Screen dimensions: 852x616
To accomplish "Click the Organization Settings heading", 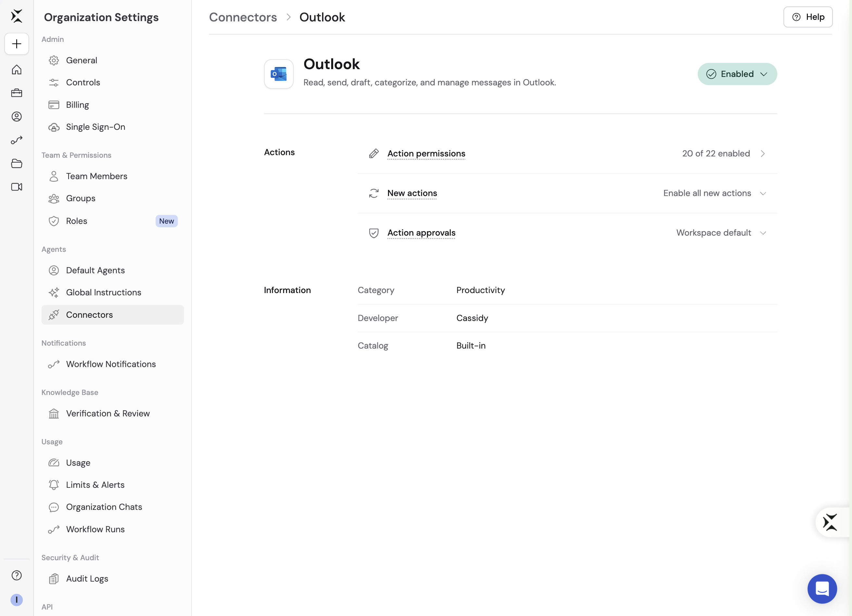I will (x=101, y=17).
